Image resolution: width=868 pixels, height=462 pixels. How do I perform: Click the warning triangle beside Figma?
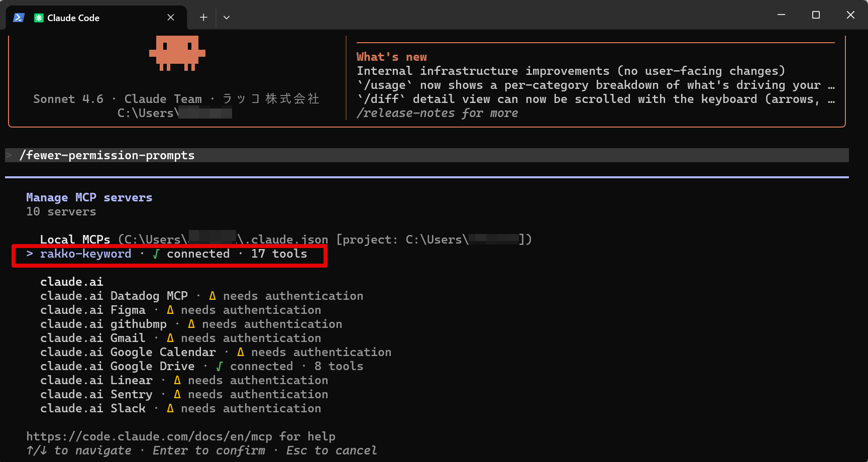[x=170, y=310]
